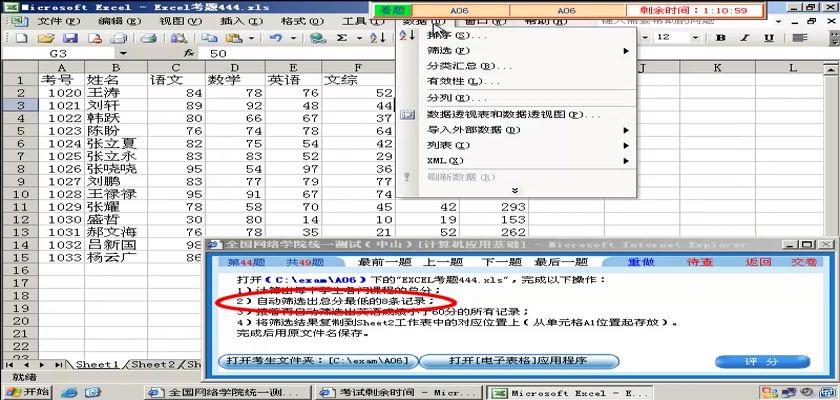Open the Paste options dropdown arrow
The image size is (840, 400).
click(x=251, y=38)
